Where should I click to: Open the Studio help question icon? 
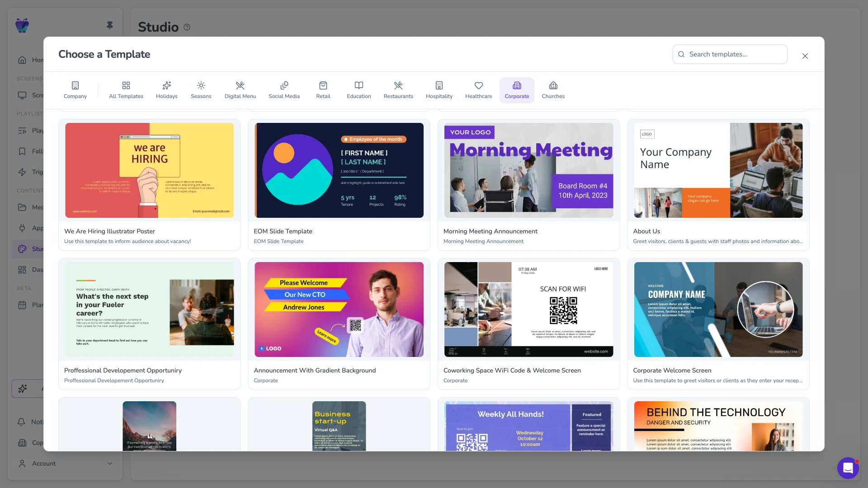[x=187, y=27]
